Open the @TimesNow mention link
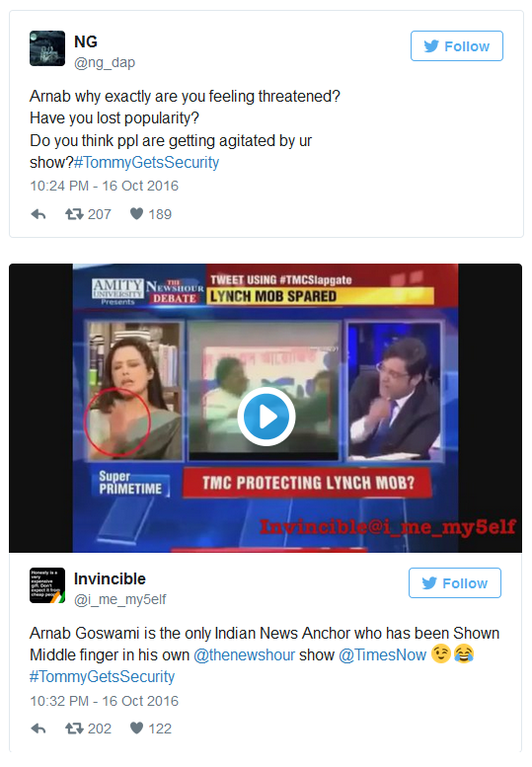 [382, 655]
